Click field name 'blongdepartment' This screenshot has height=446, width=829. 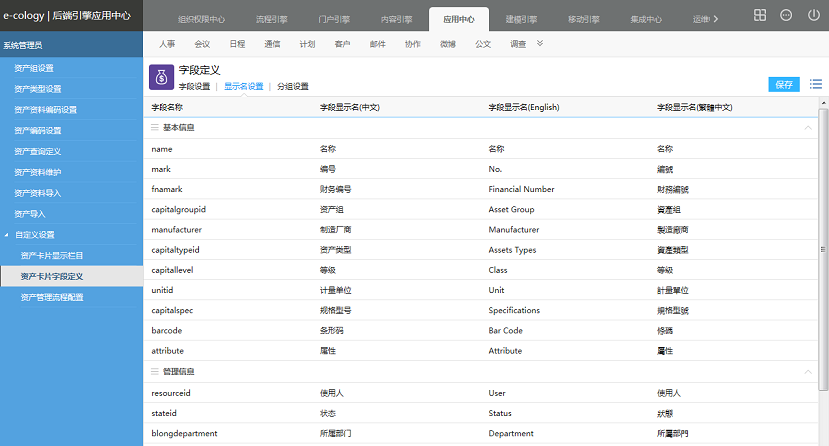(x=184, y=433)
